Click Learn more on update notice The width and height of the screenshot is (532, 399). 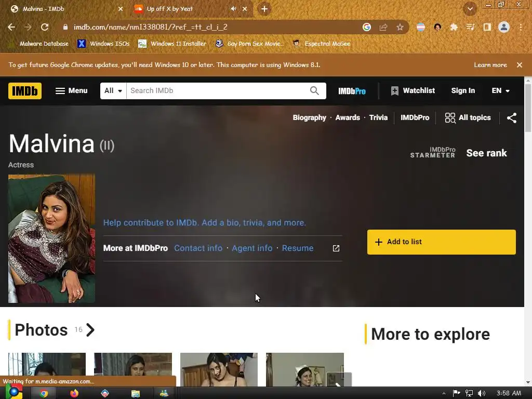click(490, 65)
